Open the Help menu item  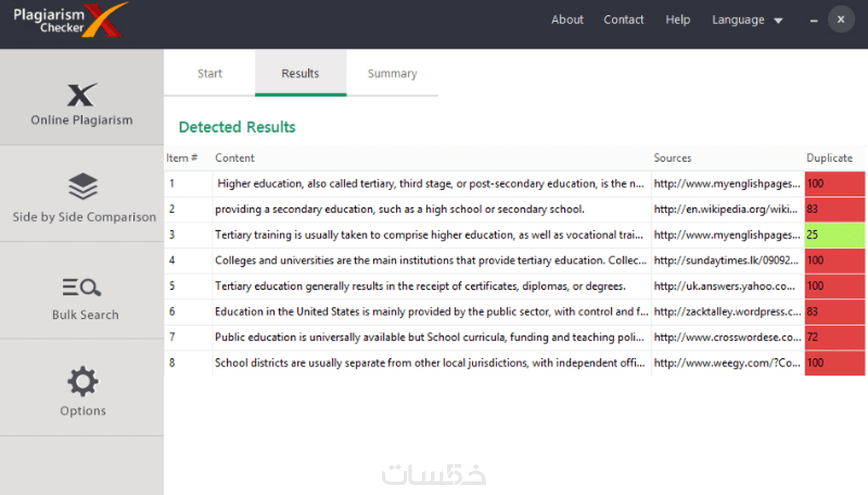point(678,20)
